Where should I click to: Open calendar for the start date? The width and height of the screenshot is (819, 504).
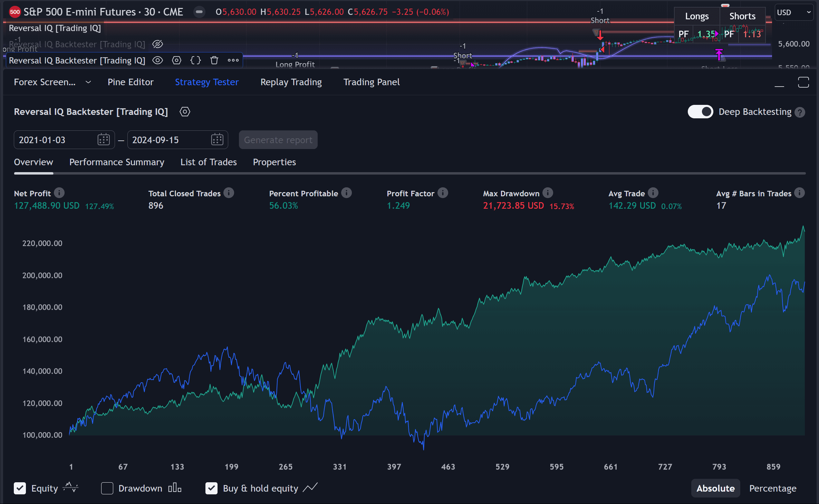click(104, 140)
